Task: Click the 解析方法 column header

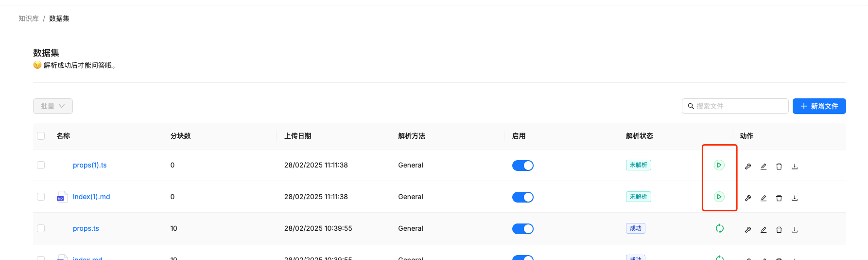Action: click(x=412, y=136)
